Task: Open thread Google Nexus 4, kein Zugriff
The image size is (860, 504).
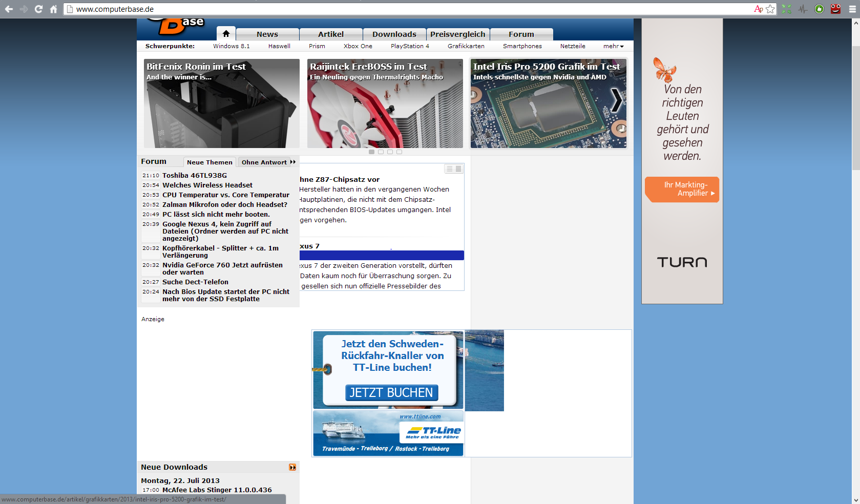Action: point(225,231)
